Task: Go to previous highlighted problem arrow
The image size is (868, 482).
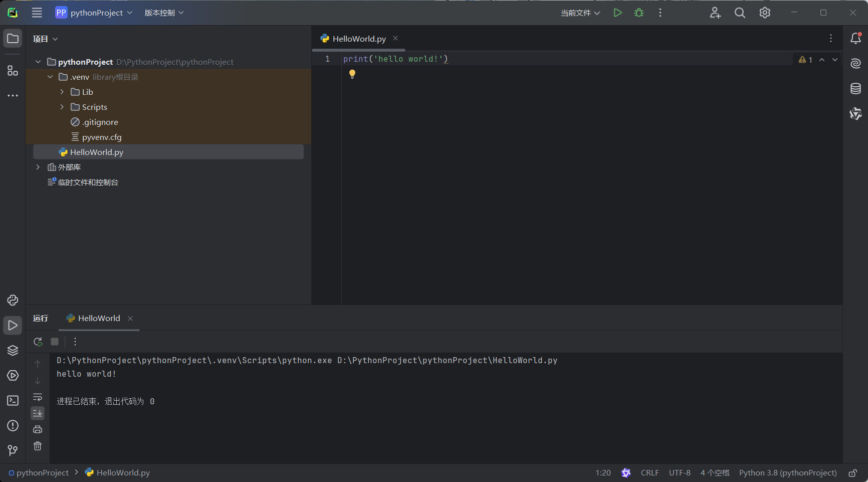Action: (x=822, y=60)
